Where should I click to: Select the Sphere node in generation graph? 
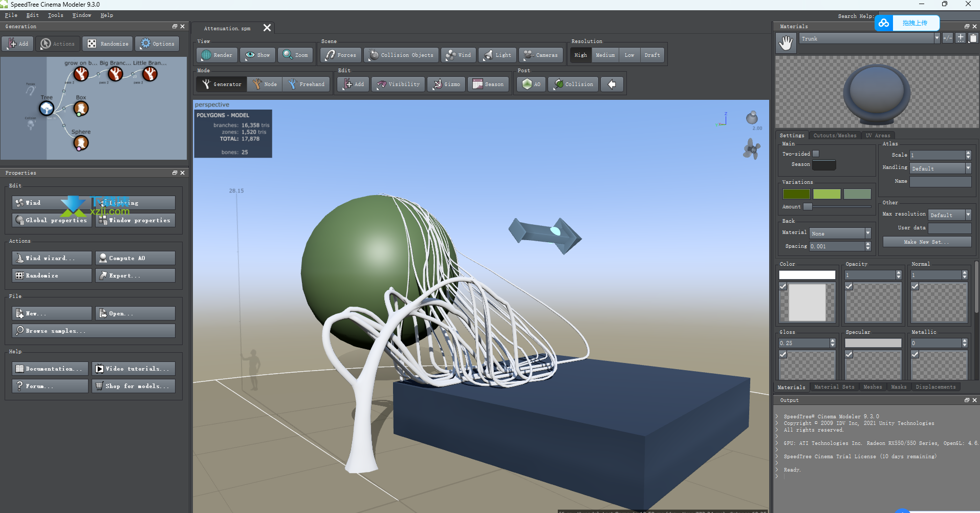tap(81, 143)
